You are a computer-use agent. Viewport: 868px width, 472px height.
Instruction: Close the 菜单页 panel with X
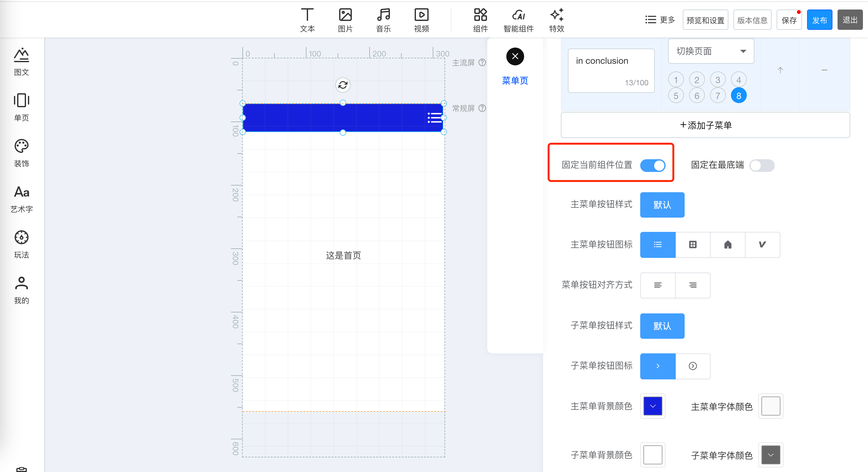pos(515,56)
